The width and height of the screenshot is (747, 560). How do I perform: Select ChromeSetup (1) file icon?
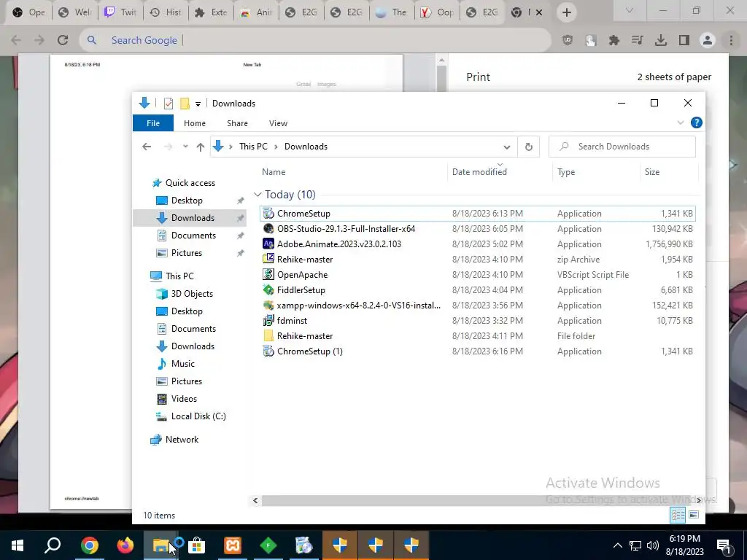(x=268, y=351)
